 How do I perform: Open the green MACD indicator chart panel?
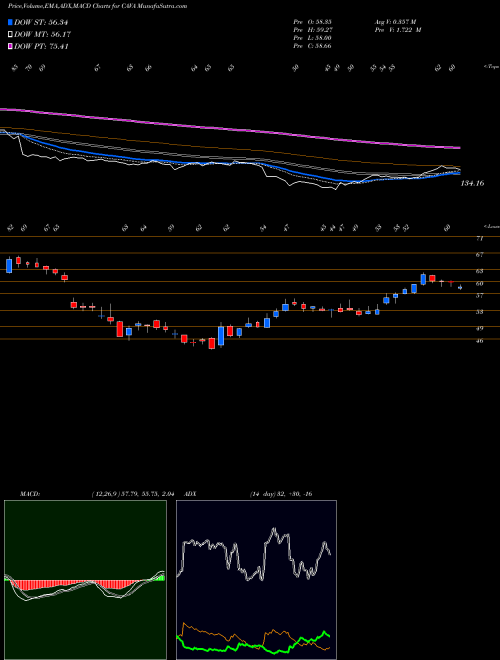[85, 580]
